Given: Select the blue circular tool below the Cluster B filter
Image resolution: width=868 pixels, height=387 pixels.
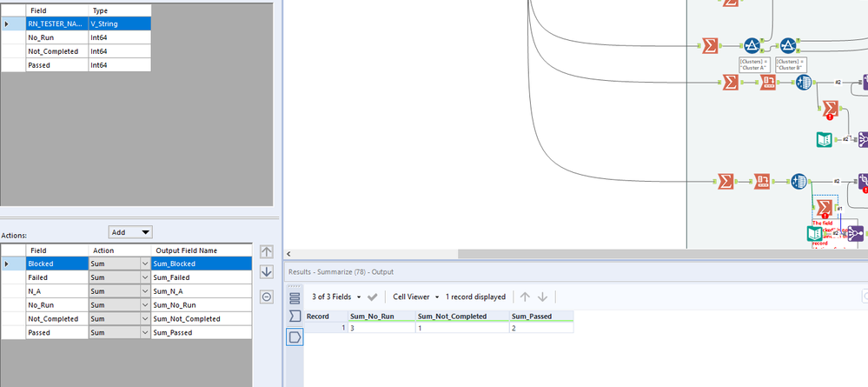Looking at the screenshot, I should (805, 83).
